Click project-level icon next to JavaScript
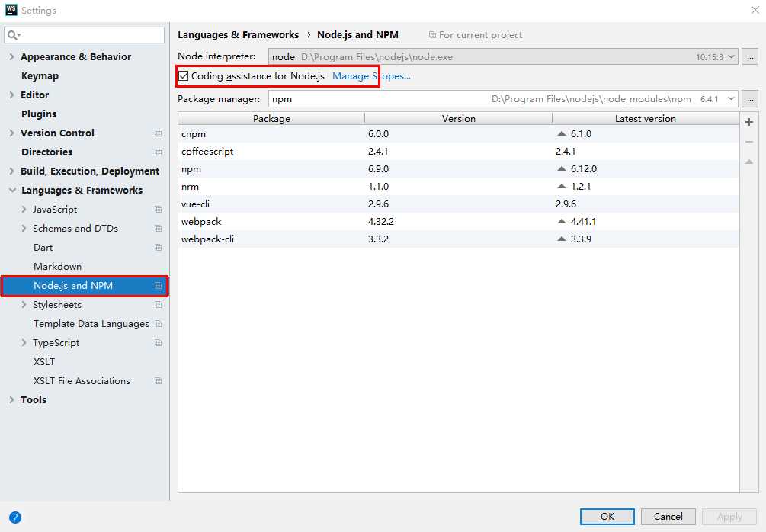 [x=158, y=209]
